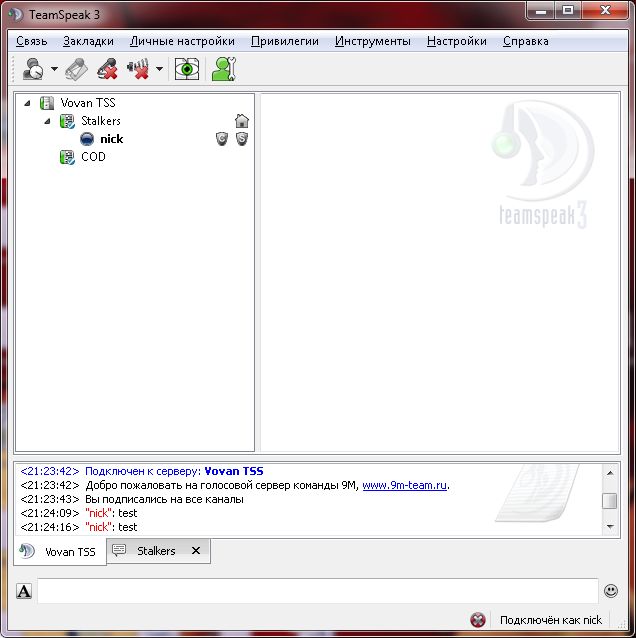Open the www.9m-team.ru link in the chat log
Screen dimensions: 636x638
tap(404, 485)
